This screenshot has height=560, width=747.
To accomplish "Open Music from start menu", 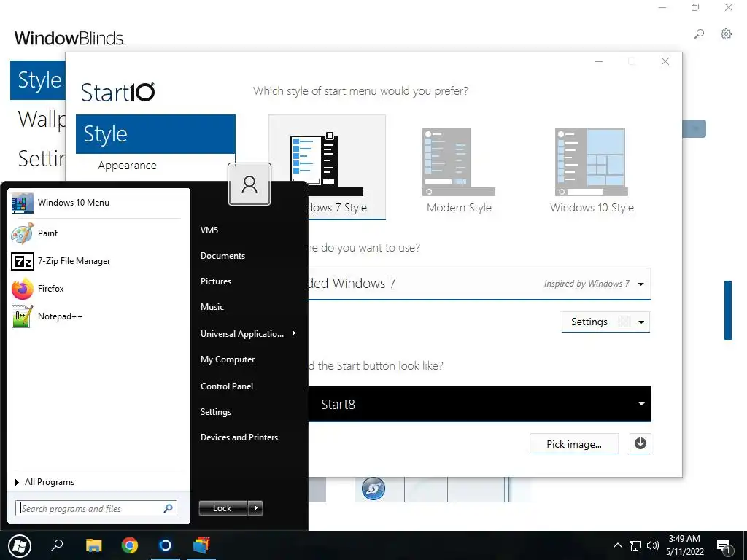I will coord(212,307).
